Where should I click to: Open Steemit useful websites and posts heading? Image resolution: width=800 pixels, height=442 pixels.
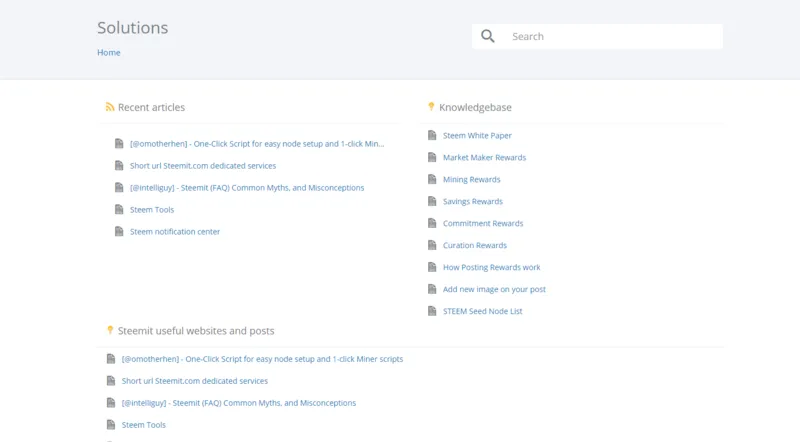(196, 331)
